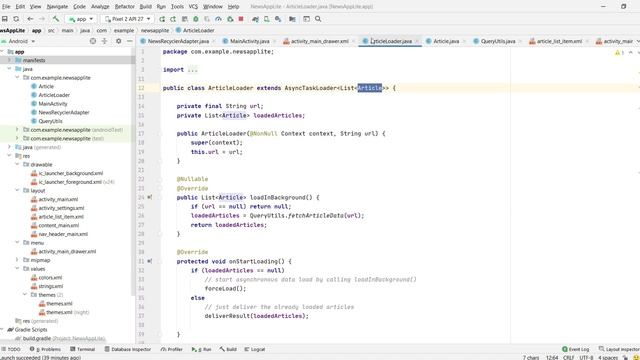Click the CRLF line separator in status bar
This screenshot has width=640, height=360.
pos(569,358)
